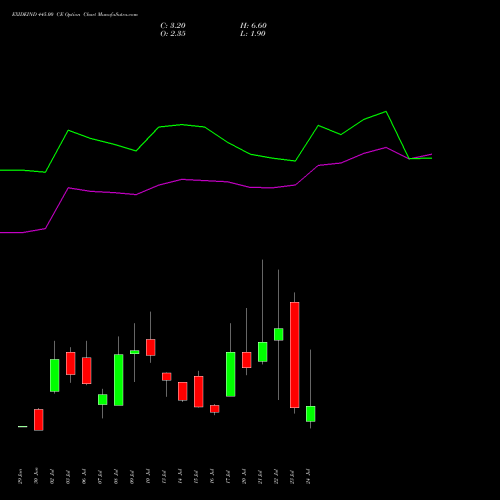Select the open value O: 2.35
The width and height of the screenshot is (500, 500).
pyautogui.click(x=173, y=34)
